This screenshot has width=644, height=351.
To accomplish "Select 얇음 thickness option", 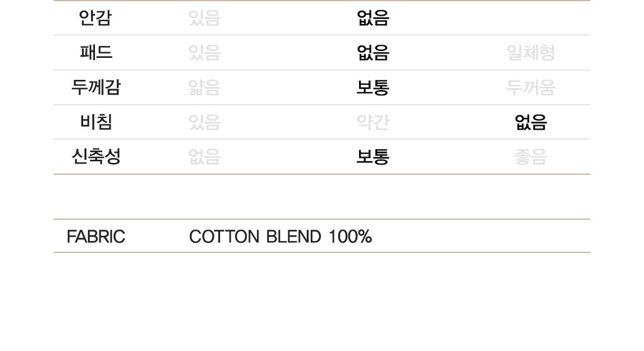I will [x=204, y=87].
